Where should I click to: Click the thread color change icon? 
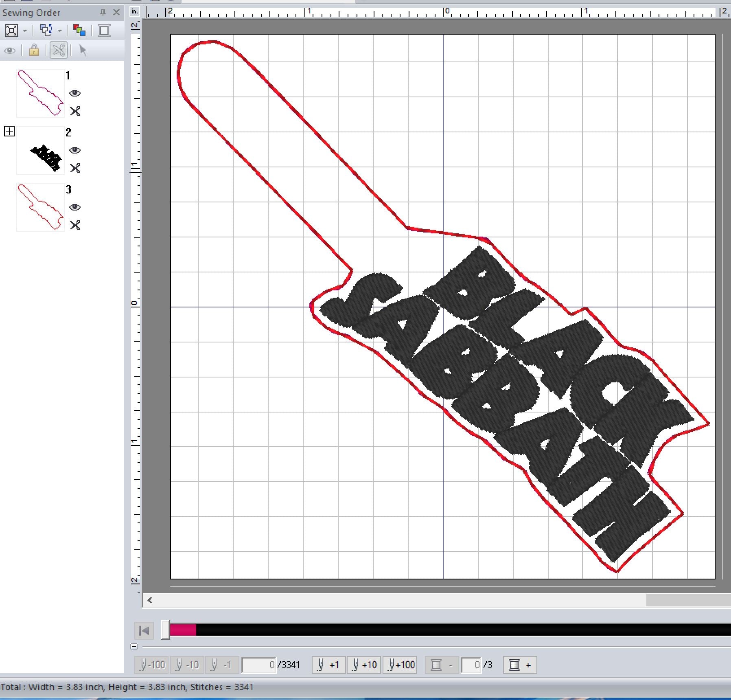(x=79, y=31)
